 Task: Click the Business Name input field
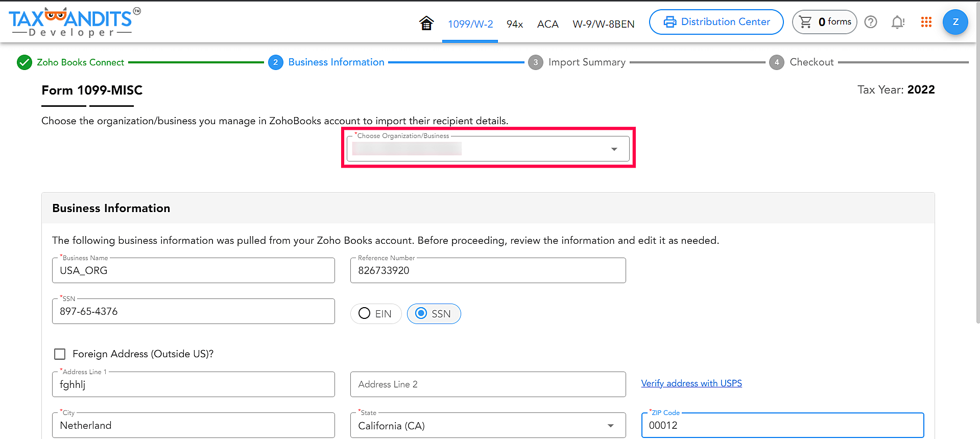click(x=193, y=271)
